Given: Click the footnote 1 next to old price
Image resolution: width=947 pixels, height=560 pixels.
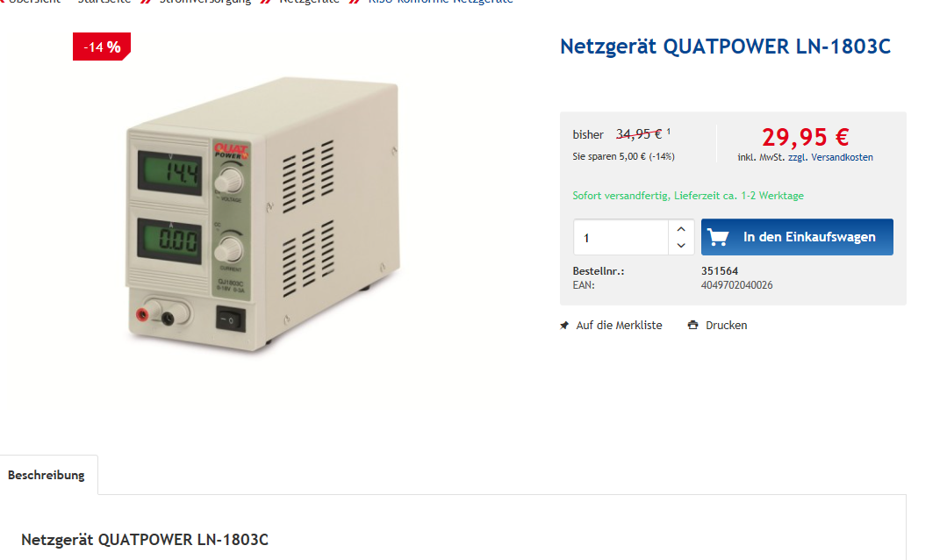Looking at the screenshot, I should [669, 131].
